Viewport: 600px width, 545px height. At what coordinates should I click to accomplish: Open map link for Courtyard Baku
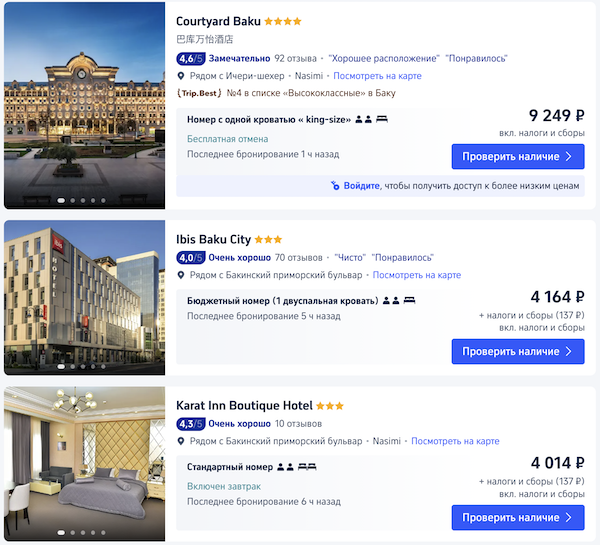(x=377, y=76)
